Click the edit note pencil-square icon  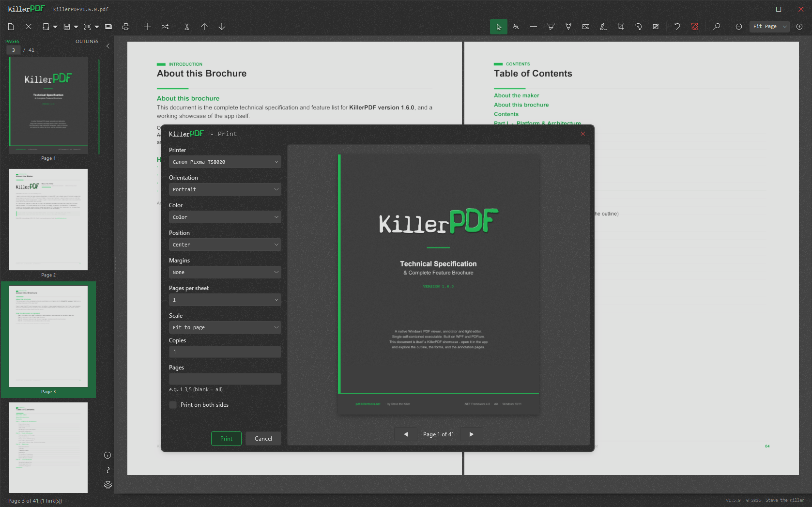[x=656, y=27]
